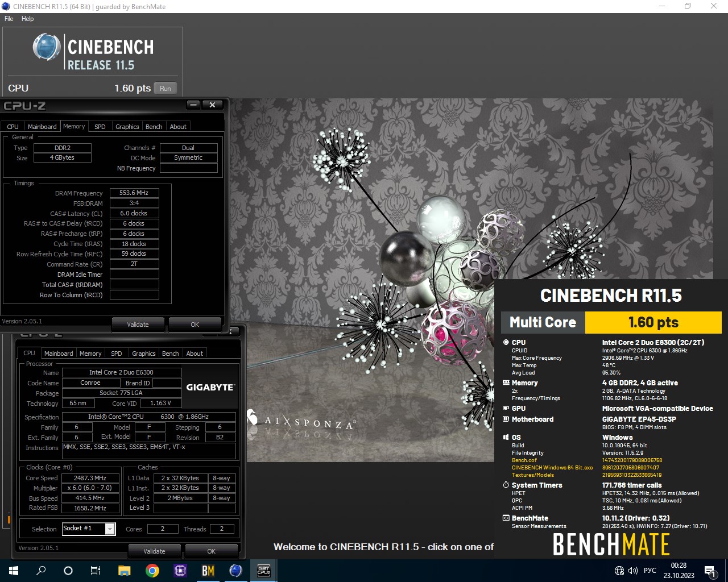Switch to CPU tab in upper CPU-Z window
Screen dimensions: 728x582
13,127
